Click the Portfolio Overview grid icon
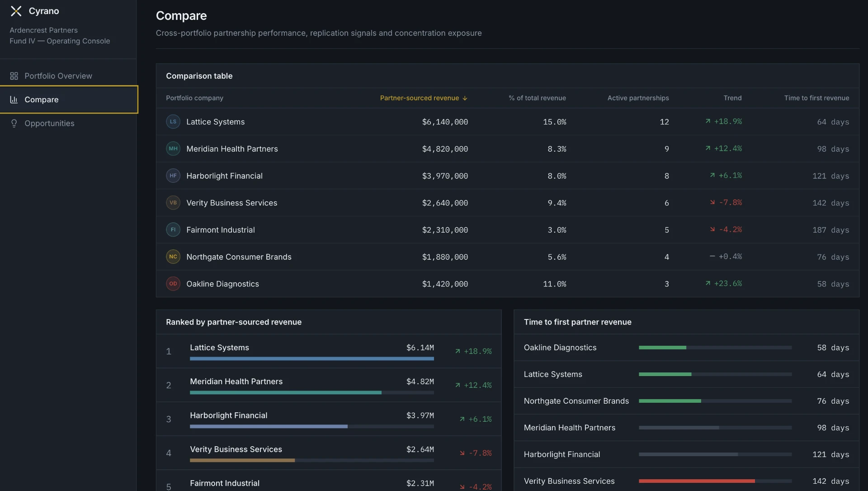This screenshot has height=491, width=868. pos(14,76)
